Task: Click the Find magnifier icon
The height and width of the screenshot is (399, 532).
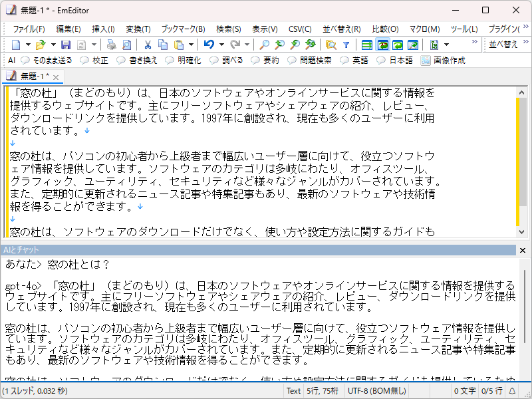Action: coord(264,45)
